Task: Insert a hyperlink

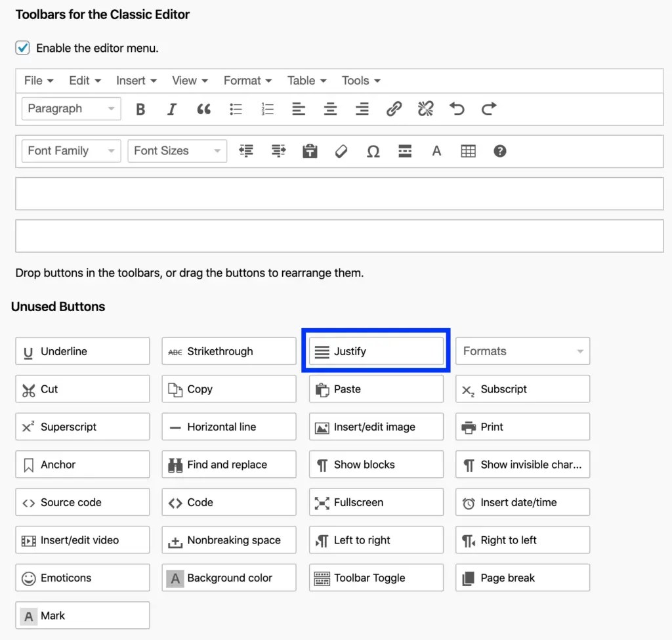Action: point(394,109)
